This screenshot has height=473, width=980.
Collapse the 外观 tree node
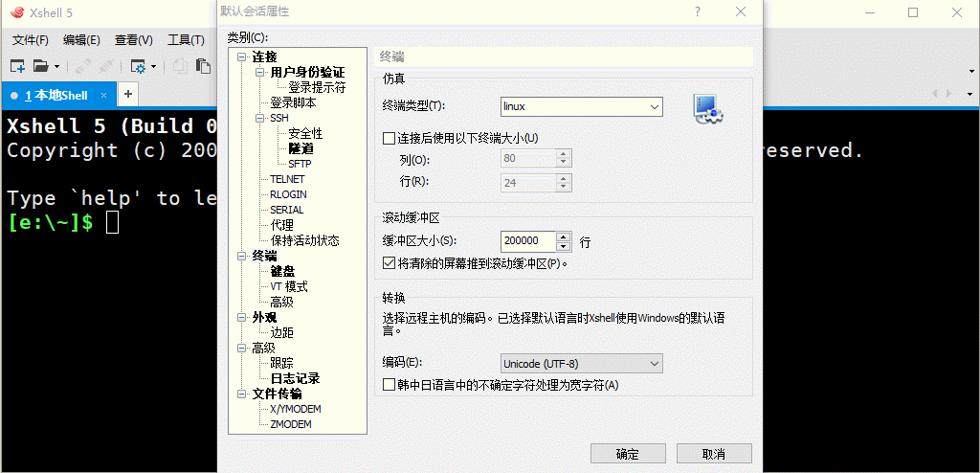coord(242,317)
